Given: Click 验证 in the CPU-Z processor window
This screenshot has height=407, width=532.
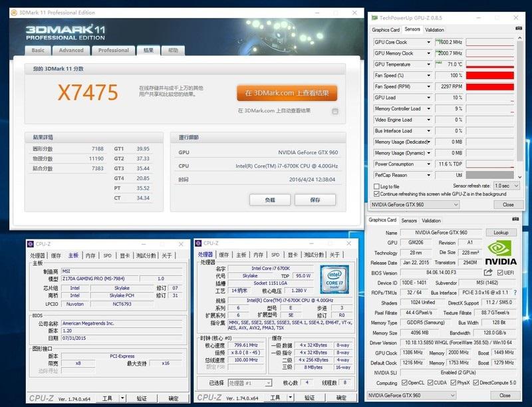Looking at the screenshot, I should pos(309,398).
